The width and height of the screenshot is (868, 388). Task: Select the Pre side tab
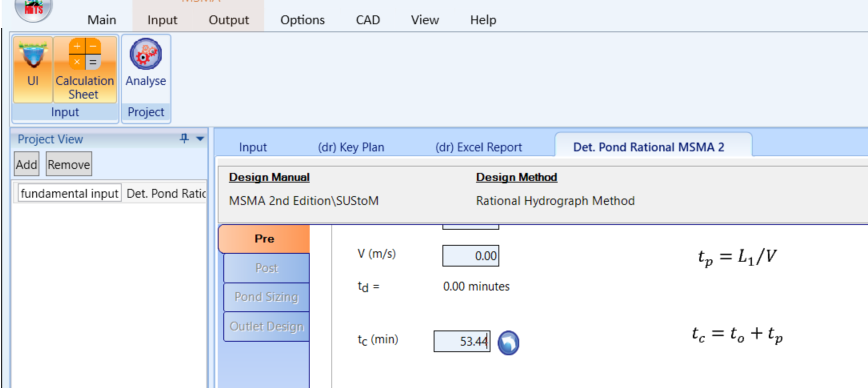click(x=264, y=239)
